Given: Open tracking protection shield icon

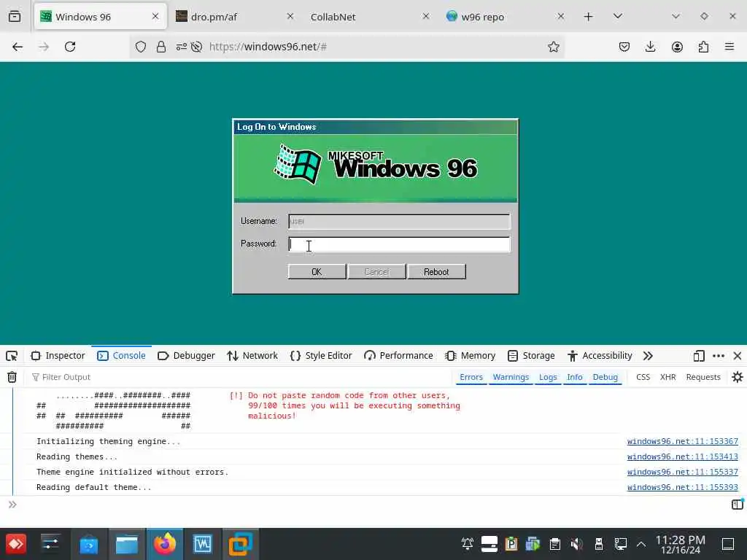Looking at the screenshot, I should pos(141,47).
